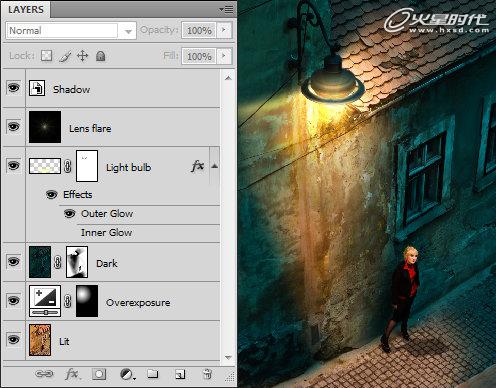
Task: Click the Inner Glow effect entry
Action: coord(106,232)
